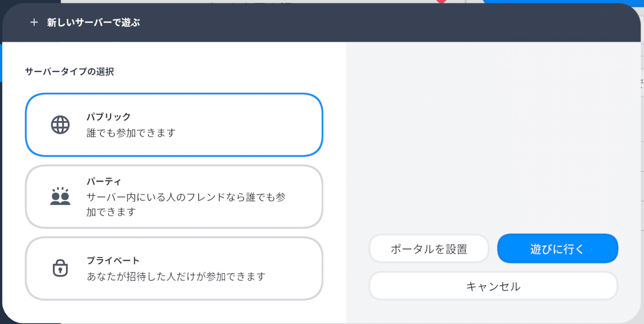Click the プライベート title label
The height and width of the screenshot is (324, 644).
click(113, 261)
